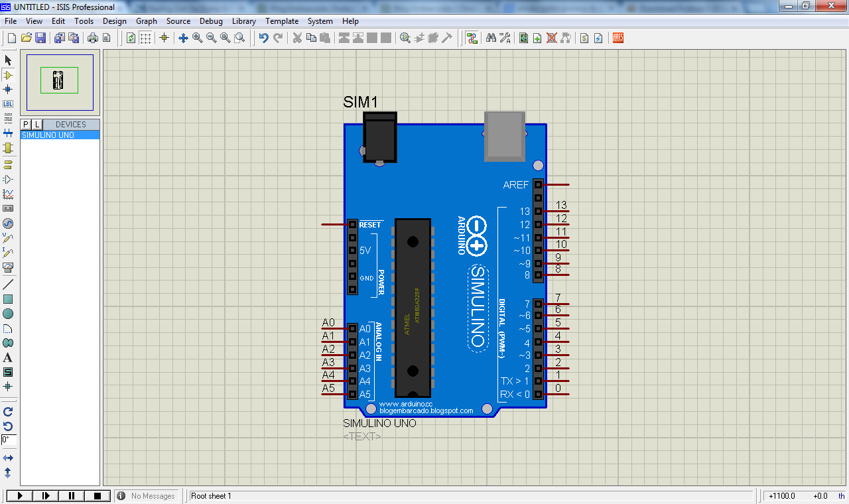Toggle the Wire Autorouter button
The image size is (849, 504).
[472, 38]
